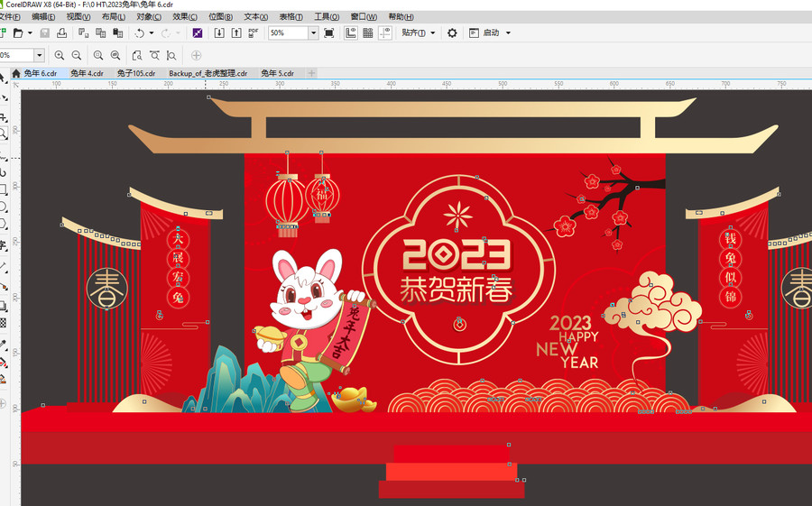Screen dimensions: 812x506
Task: Open the 50% zoom level dropdown arrow
Action: 313,33
